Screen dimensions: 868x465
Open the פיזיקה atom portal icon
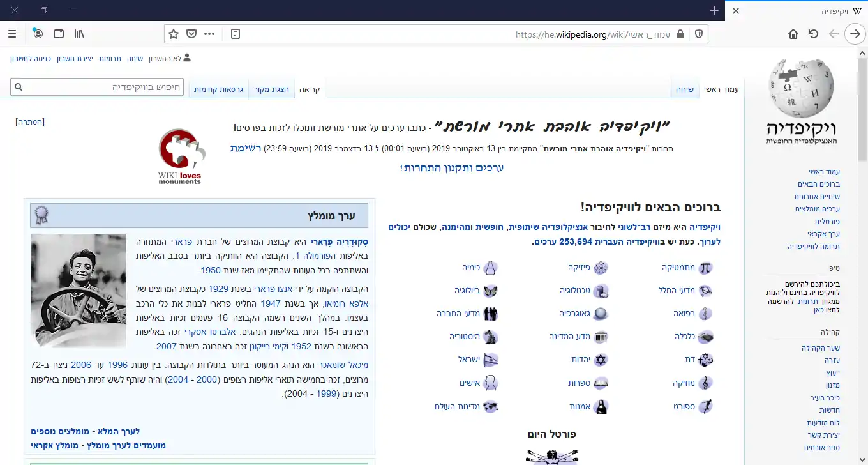click(x=601, y=268)
